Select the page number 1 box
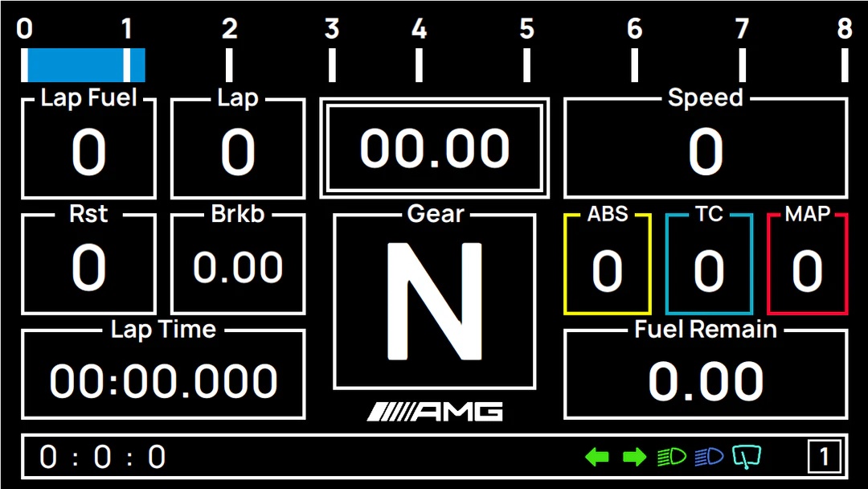This screenshot has height=489, width=868. [824, 457]
